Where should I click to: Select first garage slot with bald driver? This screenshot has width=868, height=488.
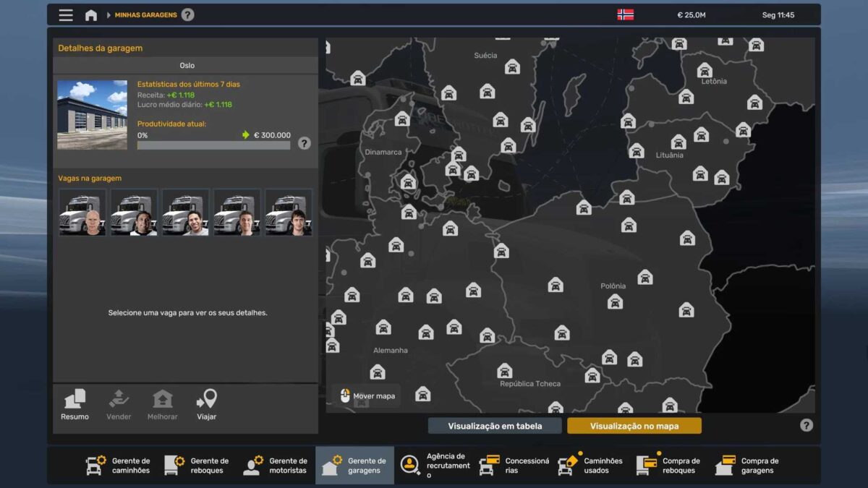click(x=82, y=213)
